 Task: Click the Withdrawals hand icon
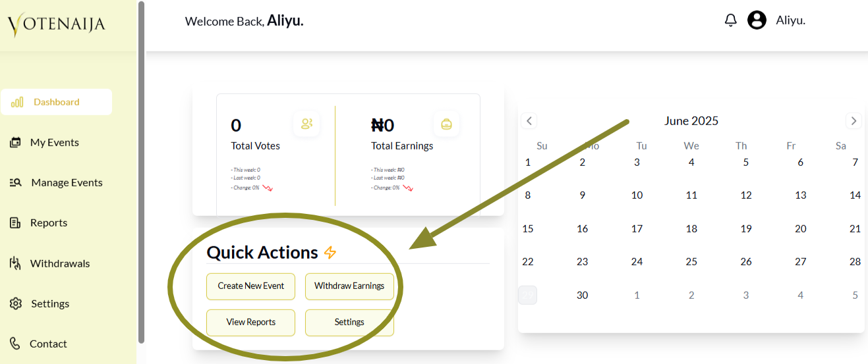[x=15, y=264]
